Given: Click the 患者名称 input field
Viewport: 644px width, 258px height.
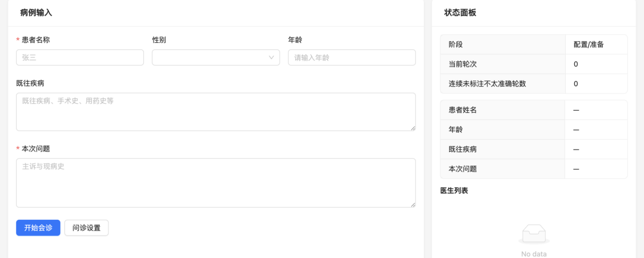Looking at the screenshot, I should [x=80, y=58].
